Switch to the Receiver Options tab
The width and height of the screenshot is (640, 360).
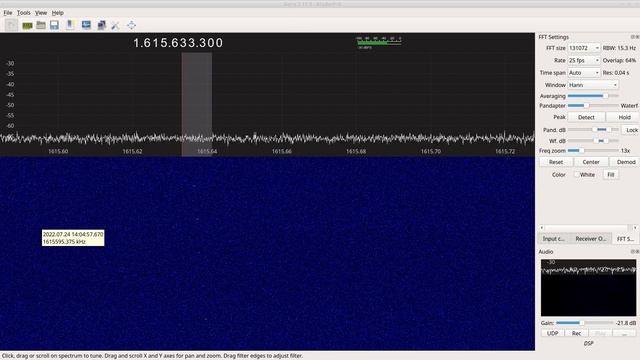pyautogui.click(x=591, y=238)
